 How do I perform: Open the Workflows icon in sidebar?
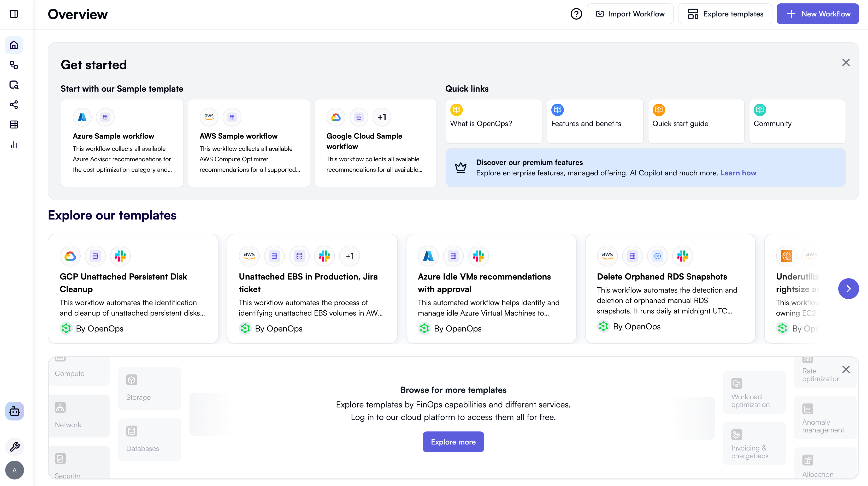coord(14,65)
